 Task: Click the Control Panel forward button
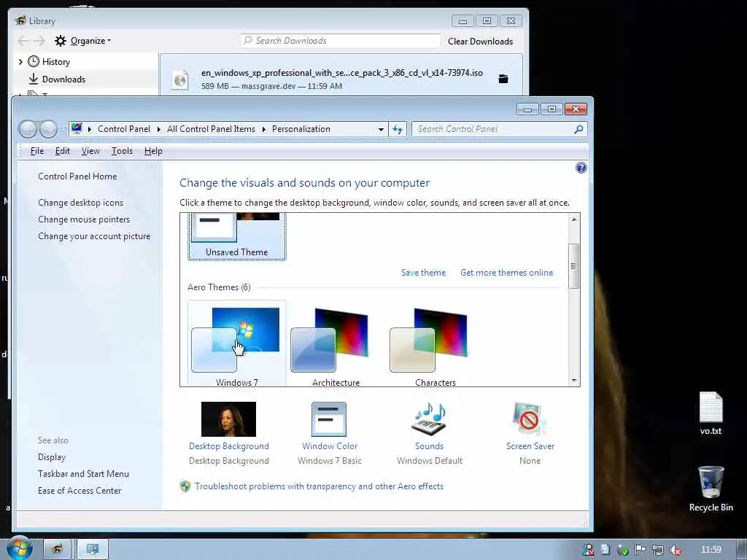(x=48, y=129)
